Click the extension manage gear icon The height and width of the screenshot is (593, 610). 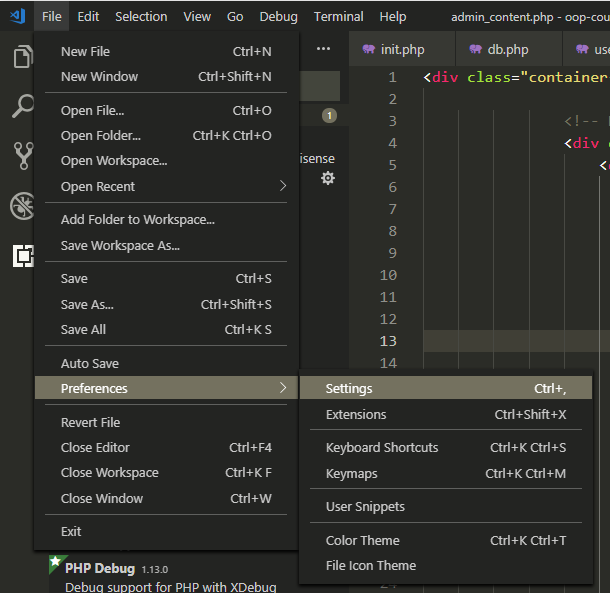click(x=328, y=178)
